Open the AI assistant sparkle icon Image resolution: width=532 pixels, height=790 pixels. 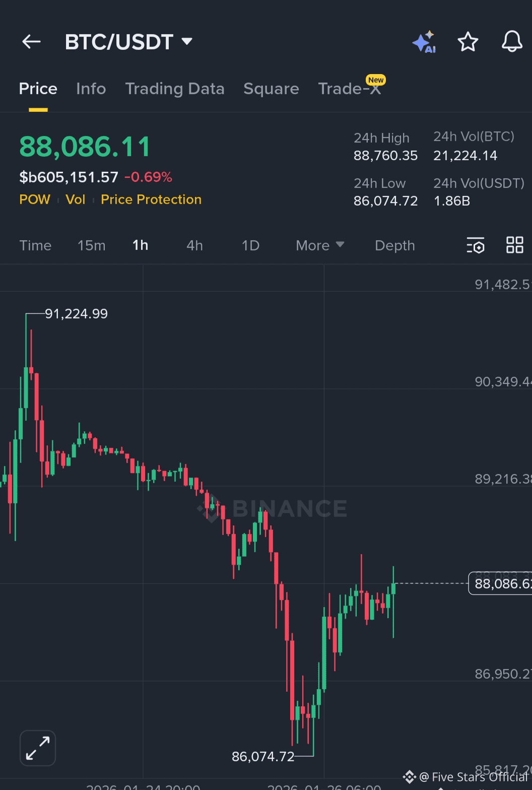point(424,42)
